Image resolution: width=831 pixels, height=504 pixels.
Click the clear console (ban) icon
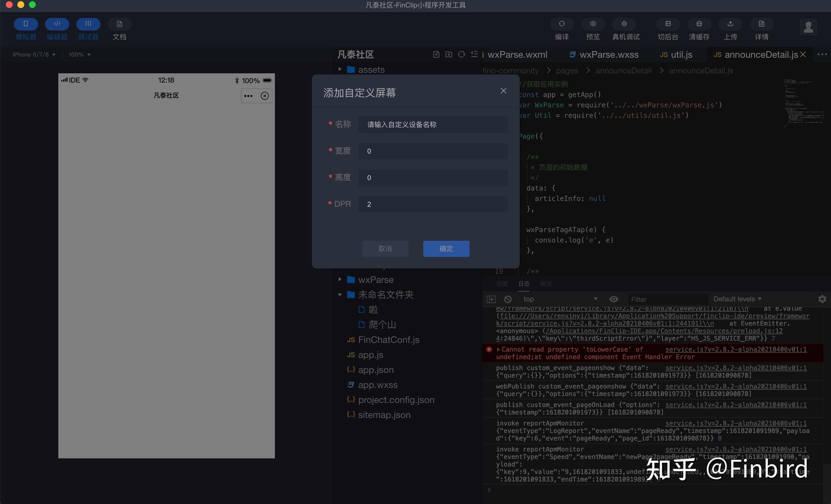point(508,299)
